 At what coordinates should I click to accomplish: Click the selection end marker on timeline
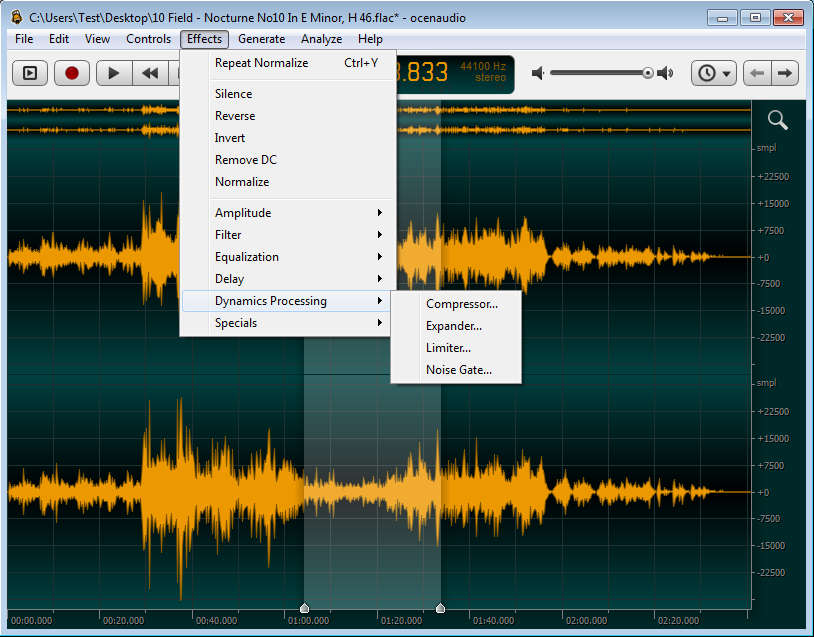click(440, 608)
